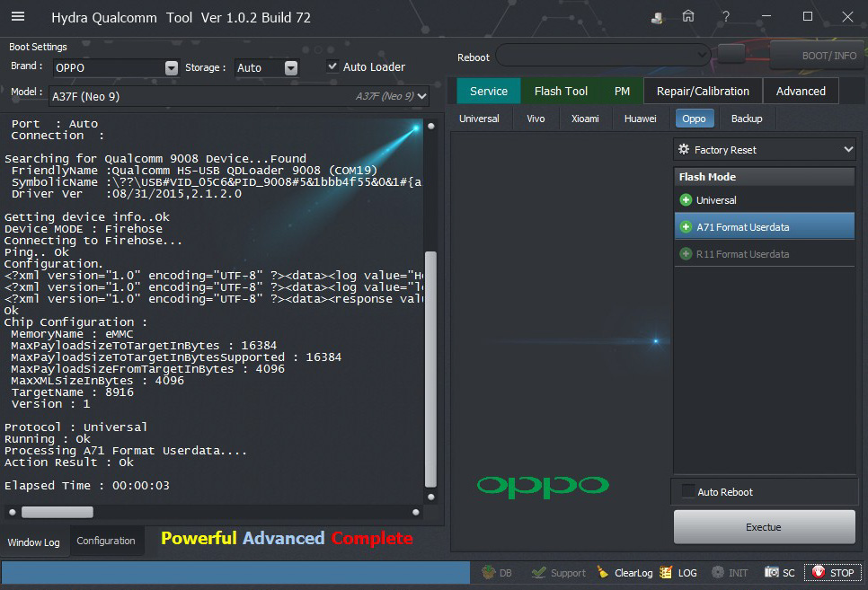Click the DB database icon
The height and width of the screenshot is (590, 868).
coord(488,572)
